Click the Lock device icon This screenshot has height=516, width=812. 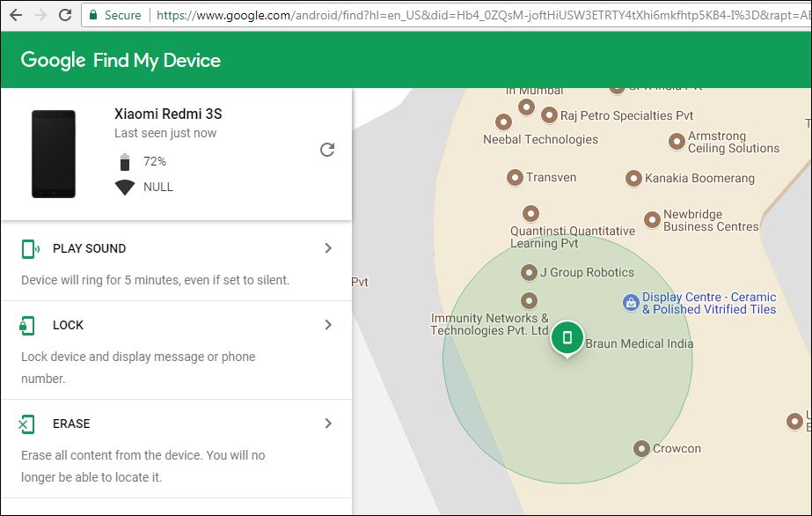tap(27, 325)
